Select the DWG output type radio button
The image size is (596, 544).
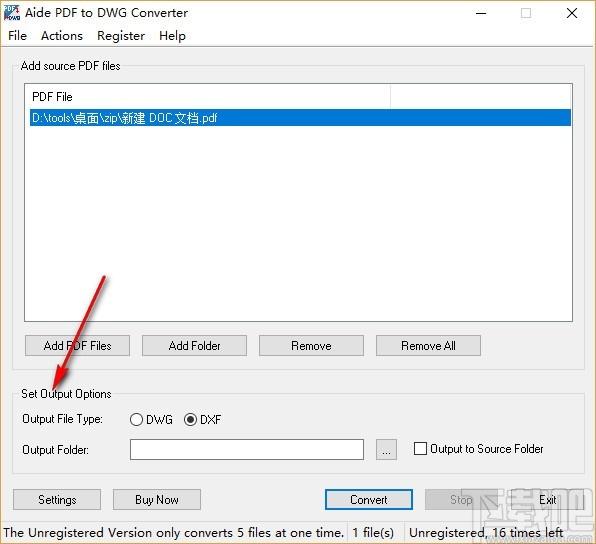coord(136,420)
